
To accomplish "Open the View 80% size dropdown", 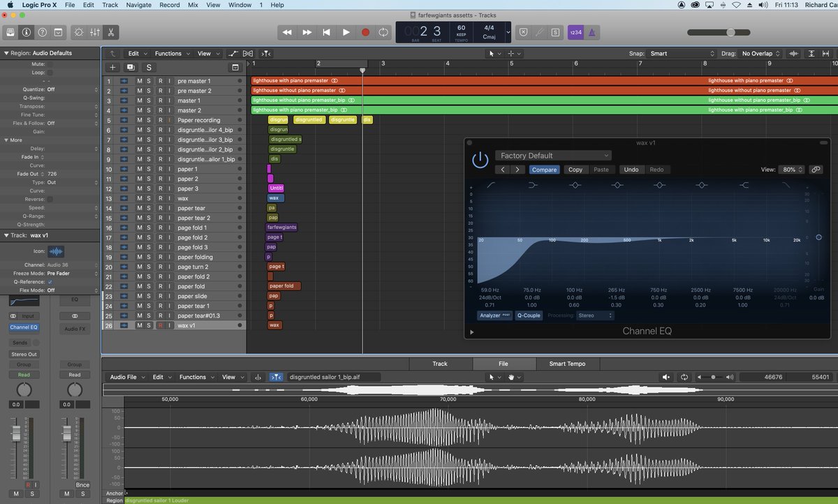I will pos(792,170).
